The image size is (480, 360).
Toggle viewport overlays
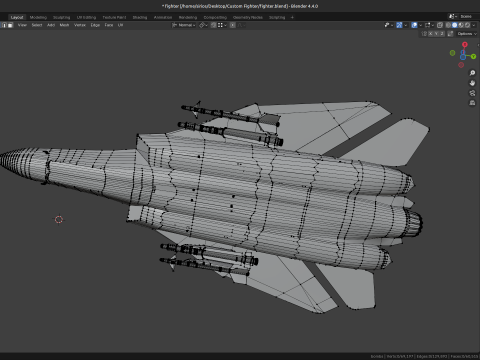[414, 25]
